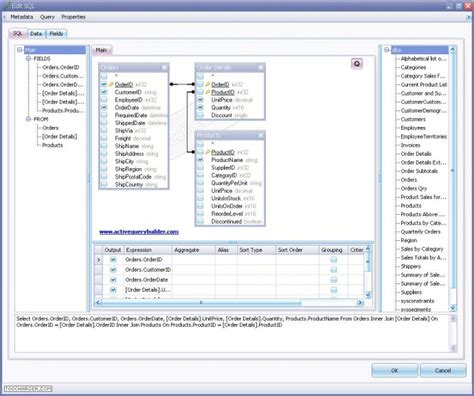The width and height of the screenshot is (474, 396).
Task: Click the Freight field in Orders
Action: pyautogui.click(x=123, y=138)
